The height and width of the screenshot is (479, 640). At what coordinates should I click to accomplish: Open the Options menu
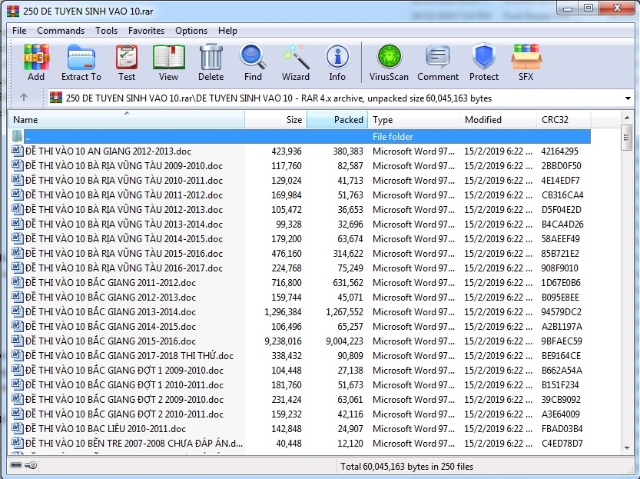click(191, 31)
